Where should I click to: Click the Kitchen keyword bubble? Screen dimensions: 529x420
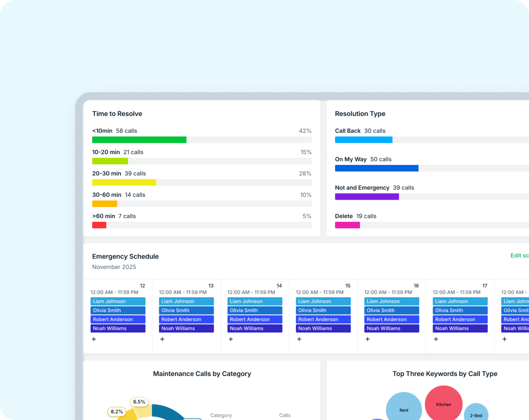443,404
